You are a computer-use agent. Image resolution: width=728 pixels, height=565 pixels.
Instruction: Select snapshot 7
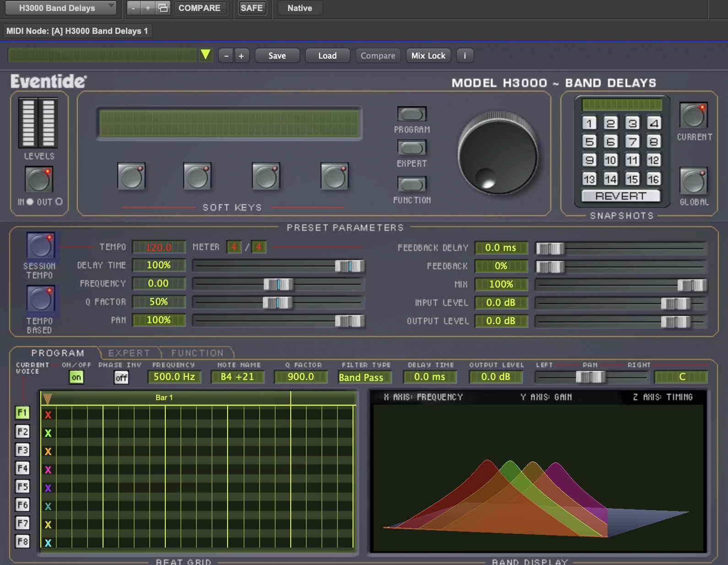632,141
